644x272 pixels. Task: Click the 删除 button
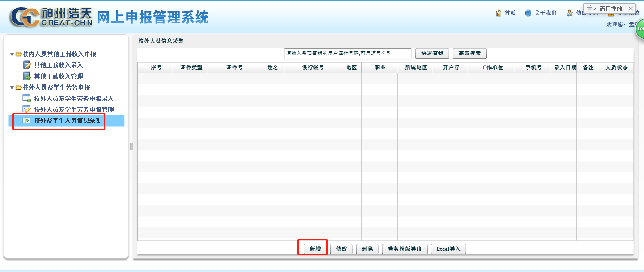[x=367, y=249]
